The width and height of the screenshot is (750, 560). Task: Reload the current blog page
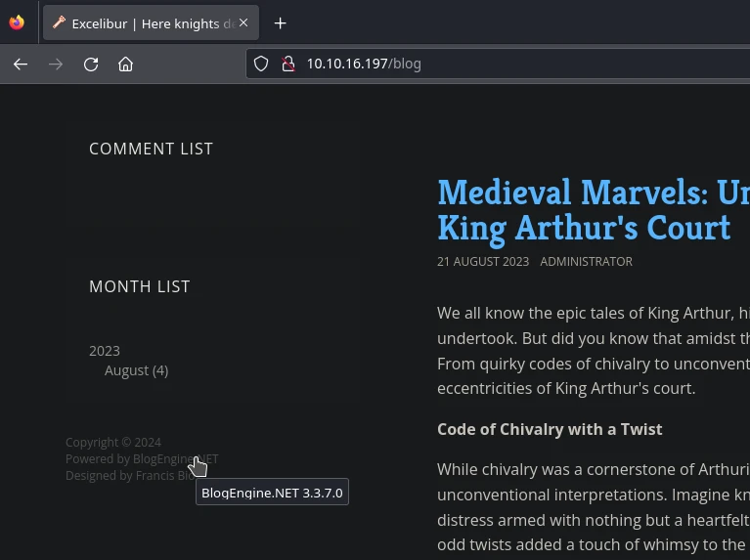pyautogui.click(x=91, y=64)
